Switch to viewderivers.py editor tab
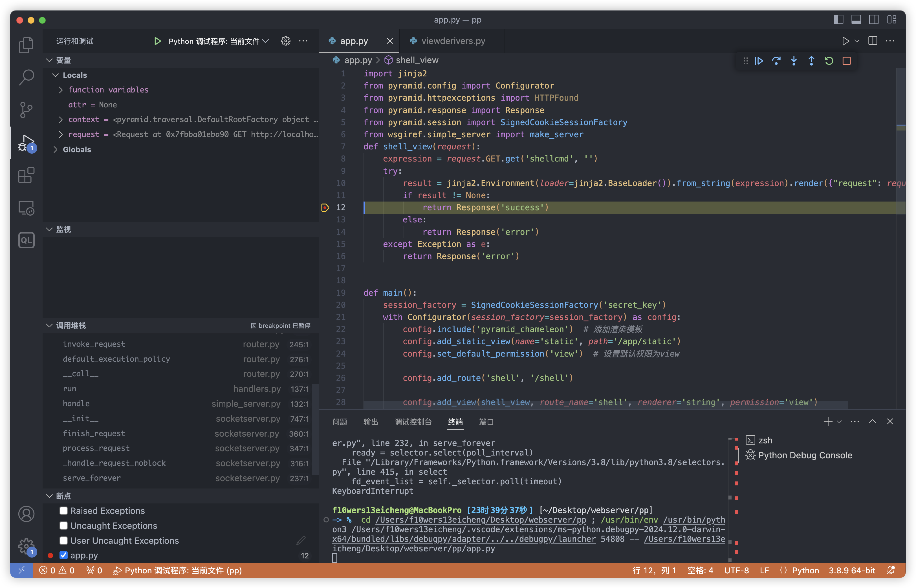The image size is (916, 588). point(453,41)
